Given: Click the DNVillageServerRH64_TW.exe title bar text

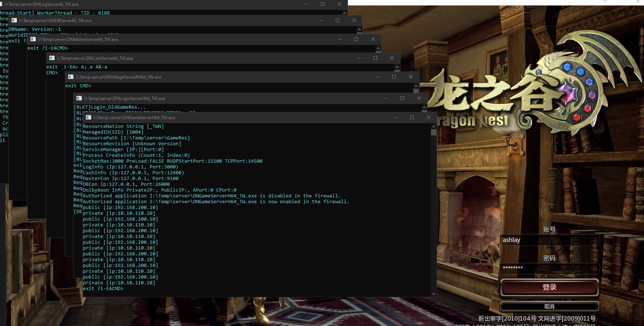Looking at the screenshot, I should coord(118,77).
